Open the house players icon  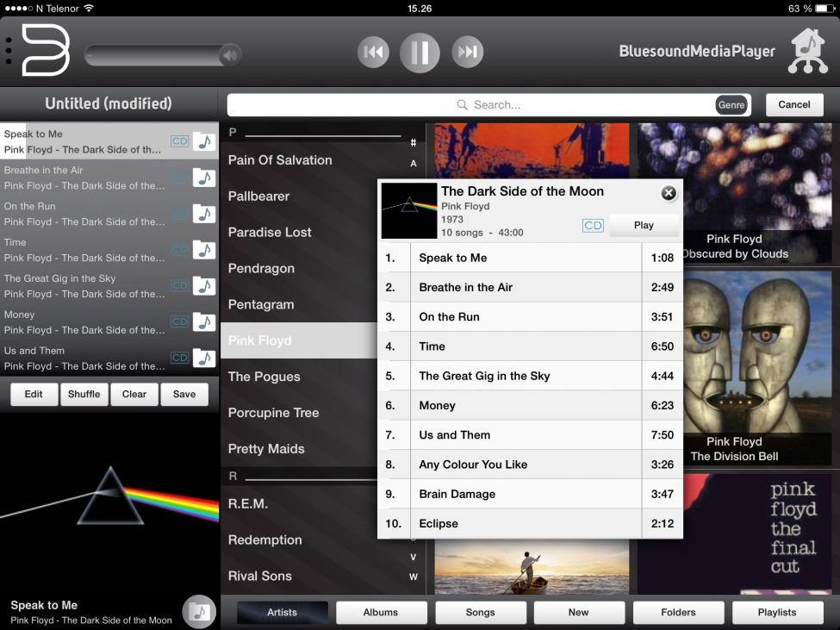(808, 52)
